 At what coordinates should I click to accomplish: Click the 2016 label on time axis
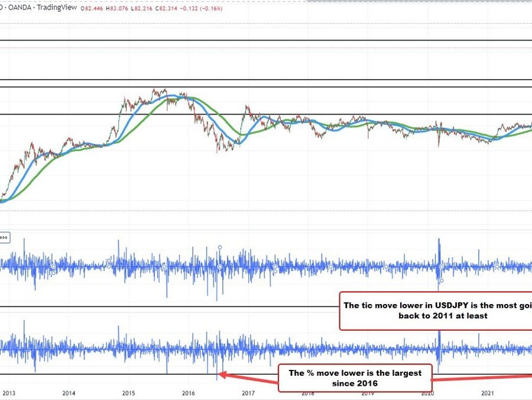click(188, 393)
